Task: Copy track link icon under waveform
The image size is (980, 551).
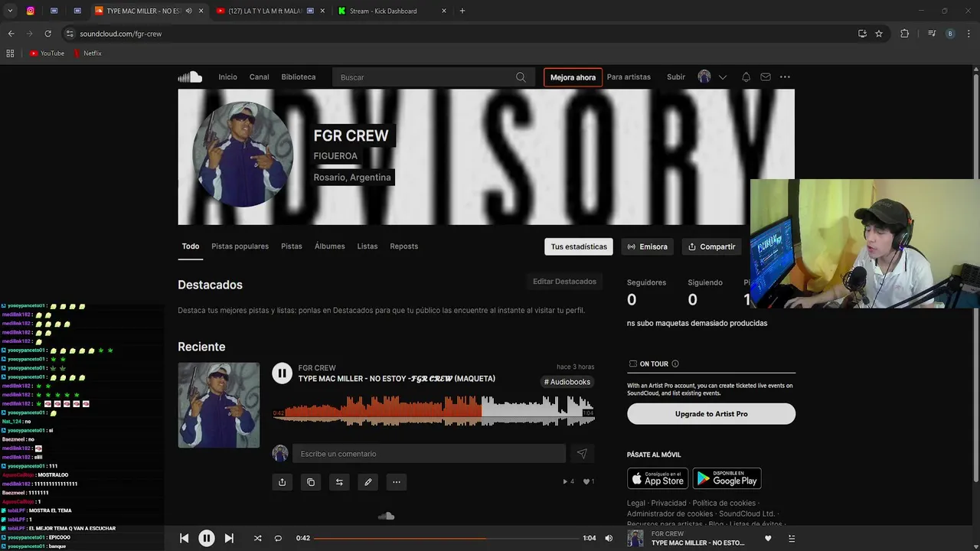Action: click(311, 482)
